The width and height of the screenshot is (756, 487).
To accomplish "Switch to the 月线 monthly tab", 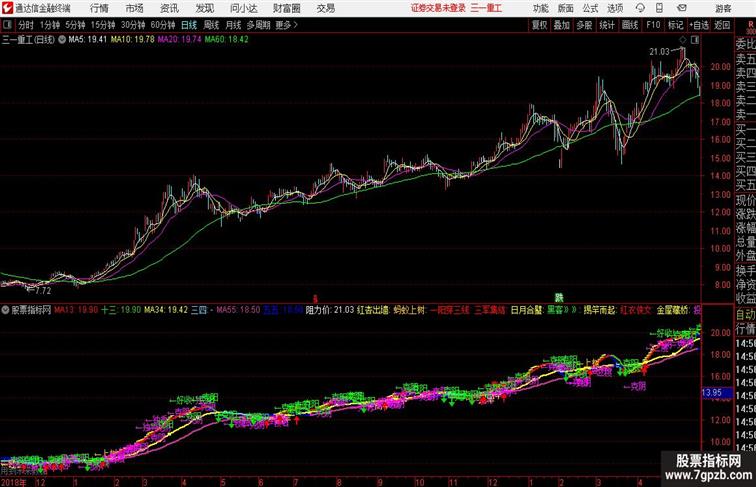I will tap(233, 25).
